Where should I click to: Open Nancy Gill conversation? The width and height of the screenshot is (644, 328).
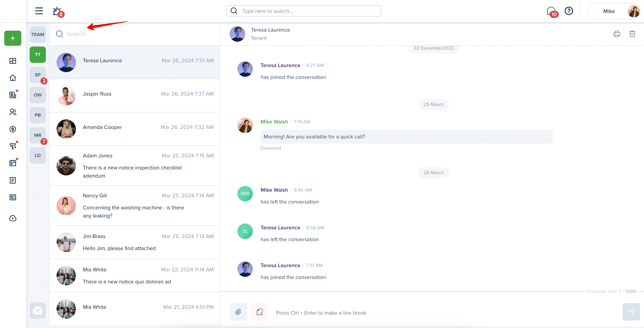click(x=135, y=205)
